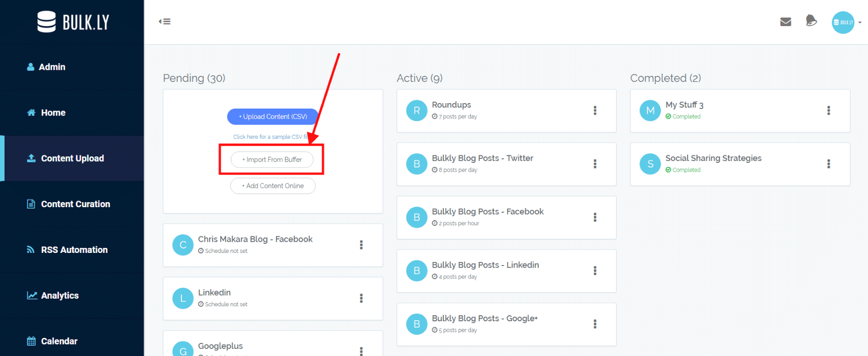Screen dimensions: 868x356
Task: Click the Pending (30) column heading
Action: coord(194,78)
